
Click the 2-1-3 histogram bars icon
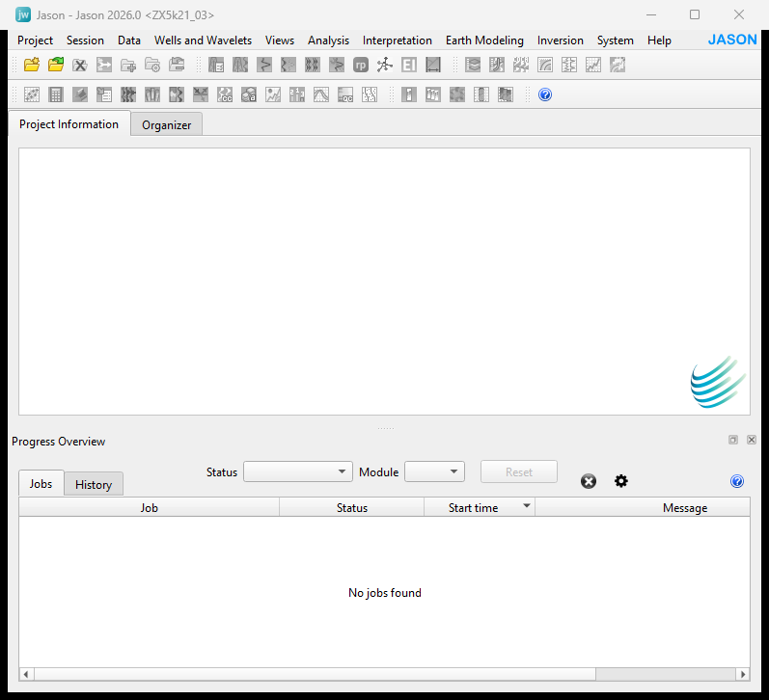pyautogui.click(x=297, y=94)
